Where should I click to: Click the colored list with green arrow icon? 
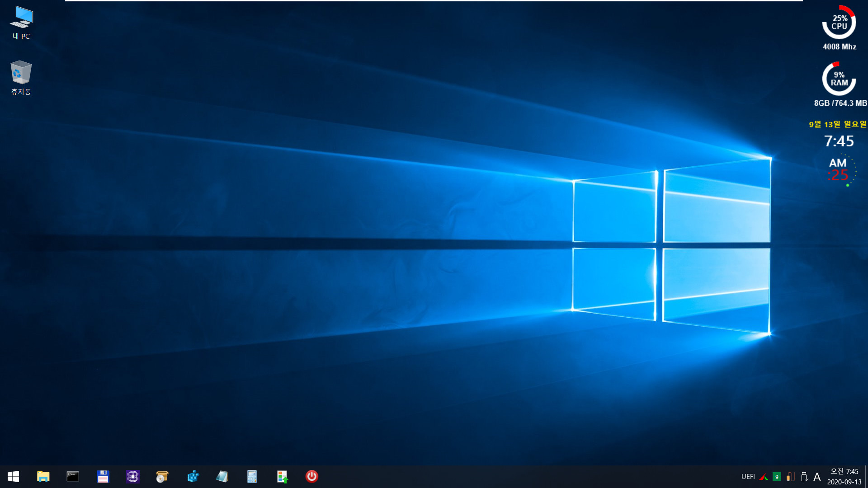click(283, 477)
